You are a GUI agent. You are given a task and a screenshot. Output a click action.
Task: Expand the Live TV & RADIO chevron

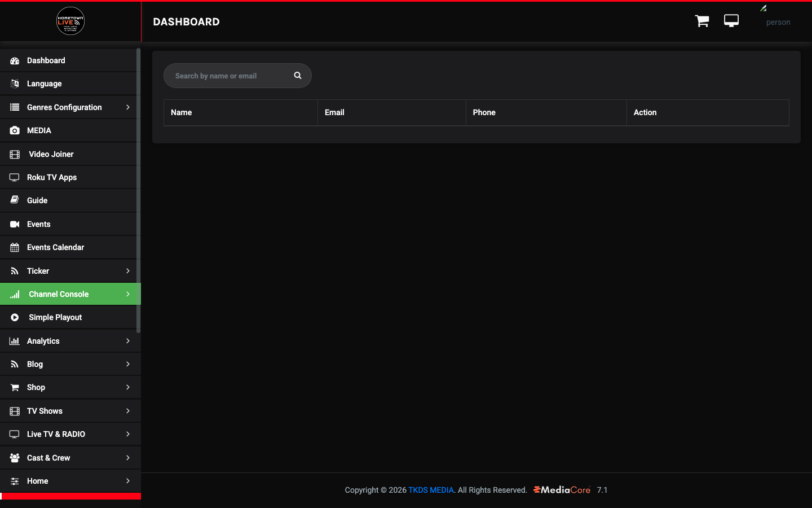pyautogui.click(x=128, y=434)
